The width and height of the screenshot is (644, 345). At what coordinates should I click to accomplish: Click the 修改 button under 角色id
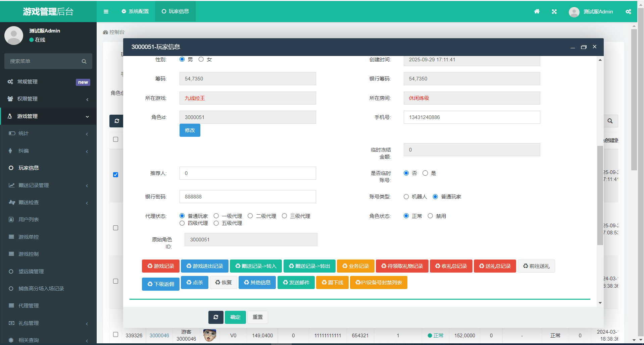190,130
